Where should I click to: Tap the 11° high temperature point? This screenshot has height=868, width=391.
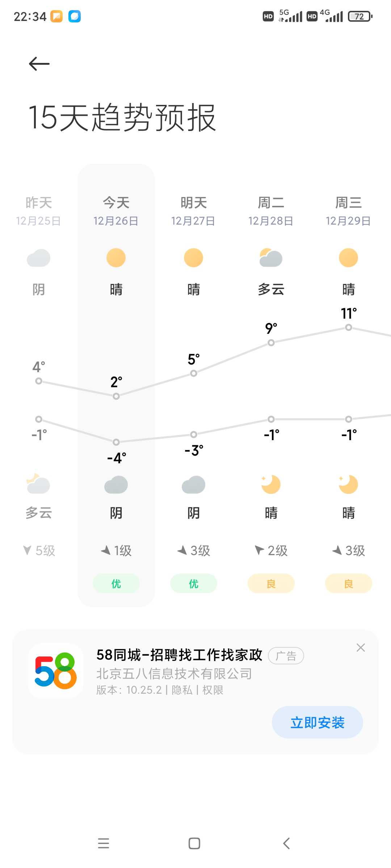[x=349, y=327]
